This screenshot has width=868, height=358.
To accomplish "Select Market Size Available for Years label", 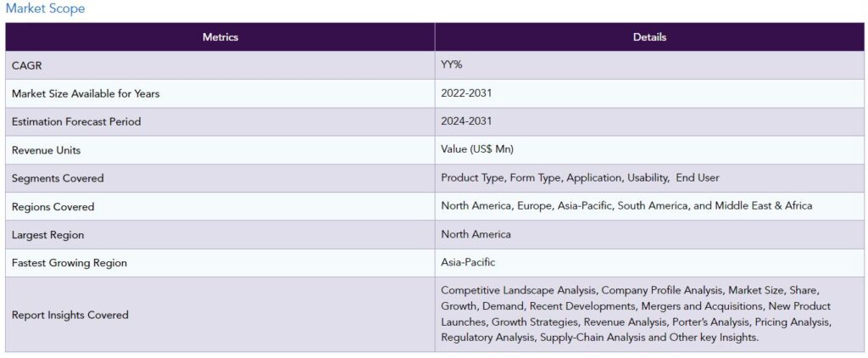I will pyautogui.click(x=86, y=93).
